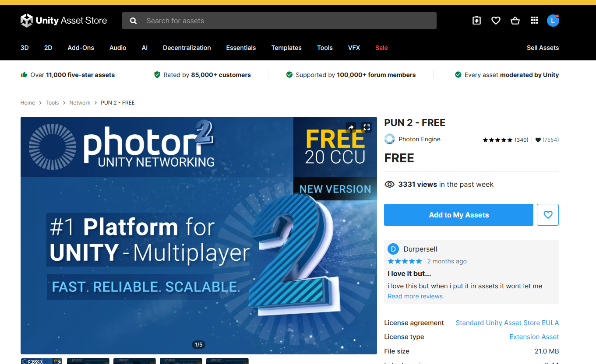Image resolution: width=596 pixels, height=364 pixels.
Task: Open Extension Asset license type link
Action: tap(534, 337)
